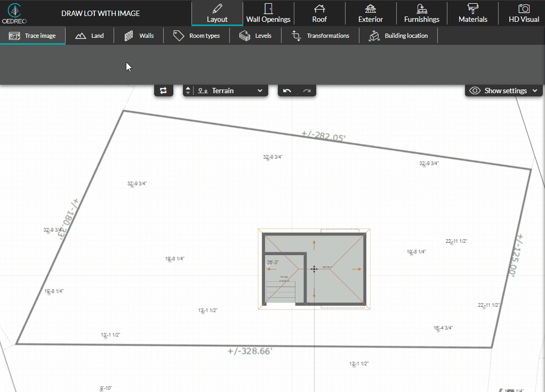Expand the Terrain level dropdown
The height and width of the screenshot is (392, 545).
(x=260, y=91)
